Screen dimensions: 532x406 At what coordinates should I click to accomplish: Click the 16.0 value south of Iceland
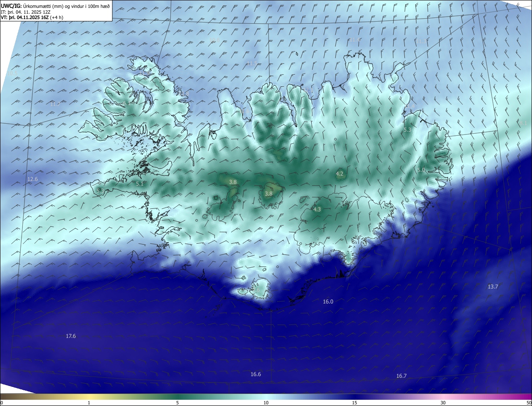pyautogui.click(x=328, y=301)
